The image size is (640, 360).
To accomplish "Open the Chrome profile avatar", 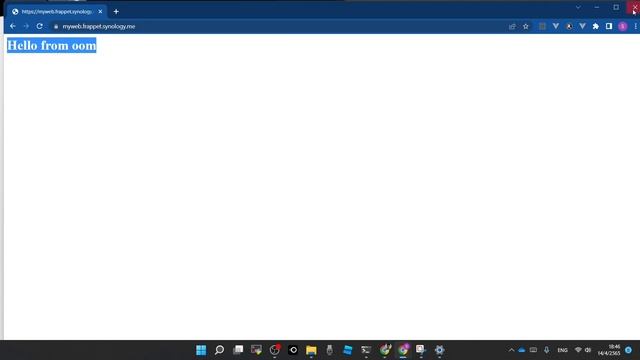I will (x=622, y=27).
